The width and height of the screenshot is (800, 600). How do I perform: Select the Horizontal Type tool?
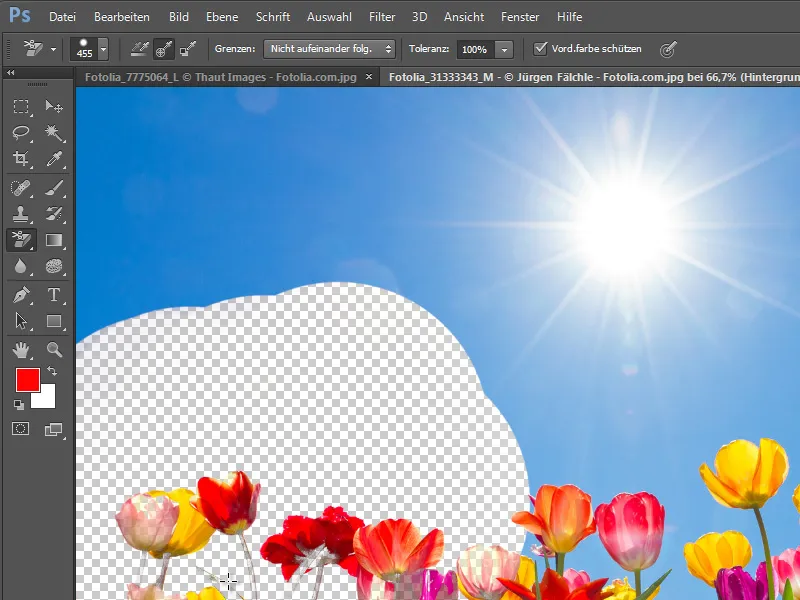[54, 294]
